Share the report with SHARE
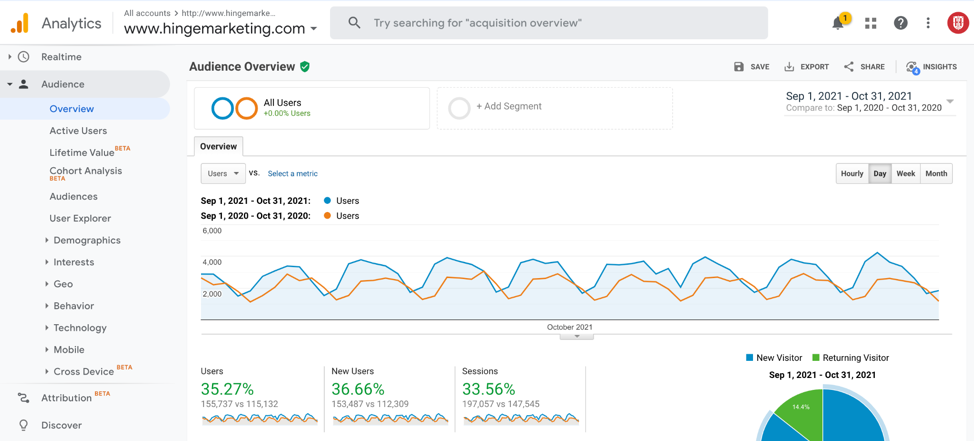The width and height of the screenshot is (974, 441). point(864,66)
